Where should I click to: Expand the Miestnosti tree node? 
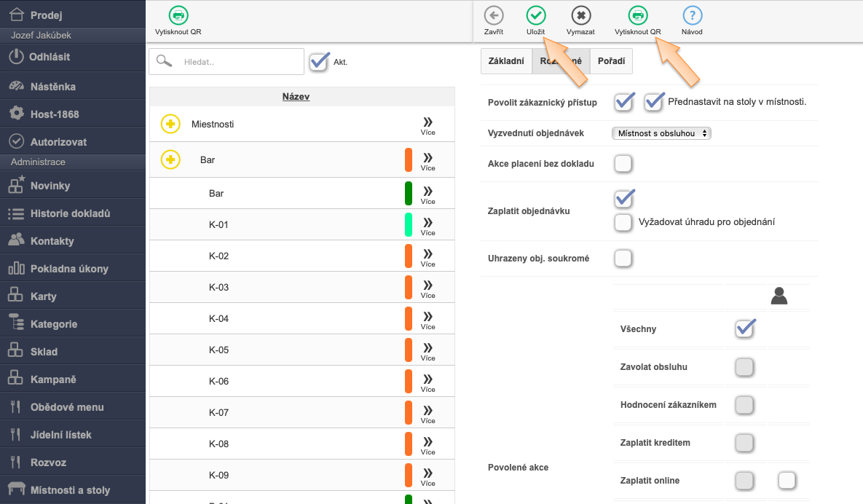(170, 125)
